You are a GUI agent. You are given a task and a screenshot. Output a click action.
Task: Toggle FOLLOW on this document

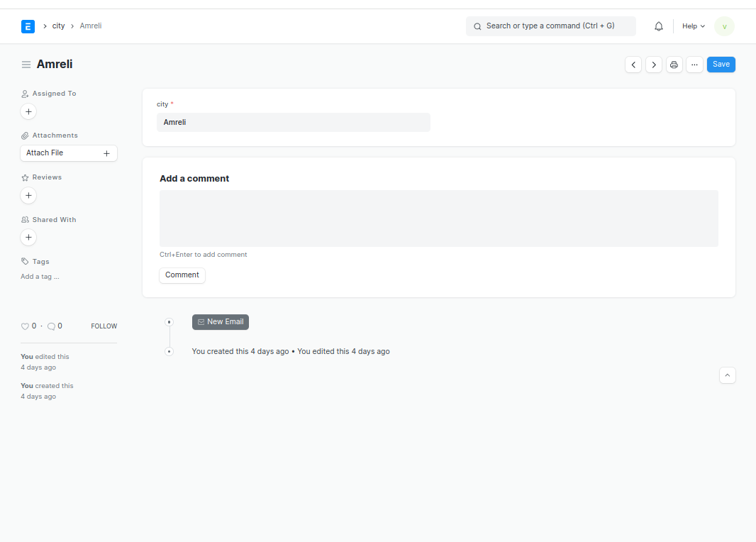(104, 326)
